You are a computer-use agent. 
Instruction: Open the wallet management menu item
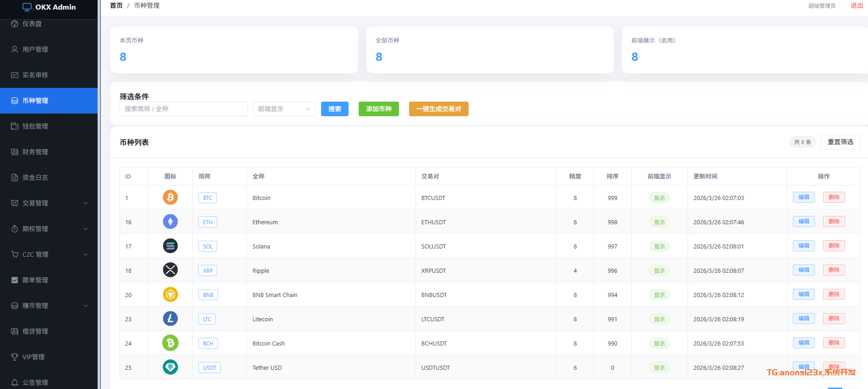pos(35,126)
